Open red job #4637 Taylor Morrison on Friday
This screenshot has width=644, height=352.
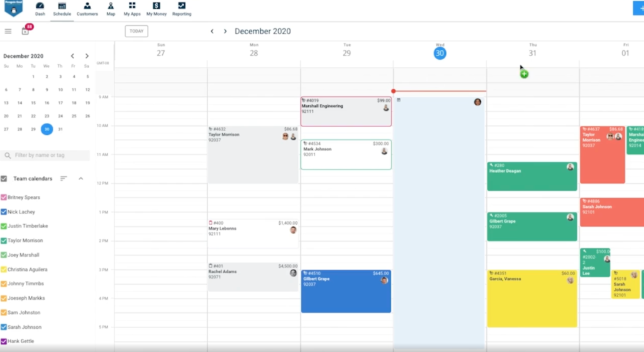tap(602, 155)
